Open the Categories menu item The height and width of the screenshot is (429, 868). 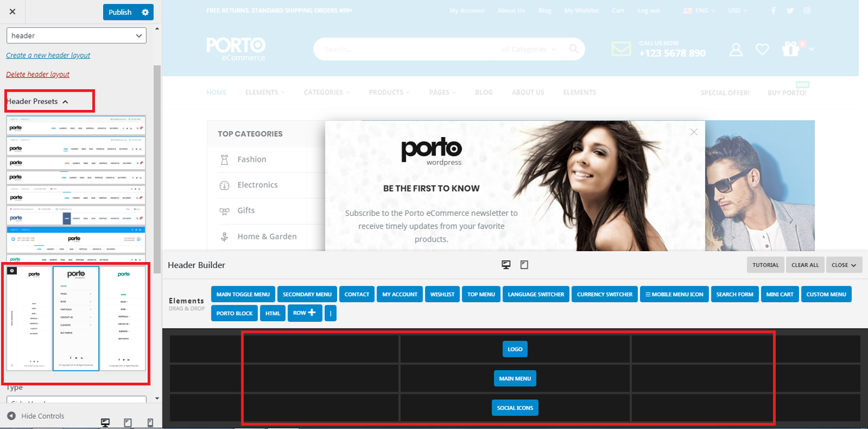(326, 92)
